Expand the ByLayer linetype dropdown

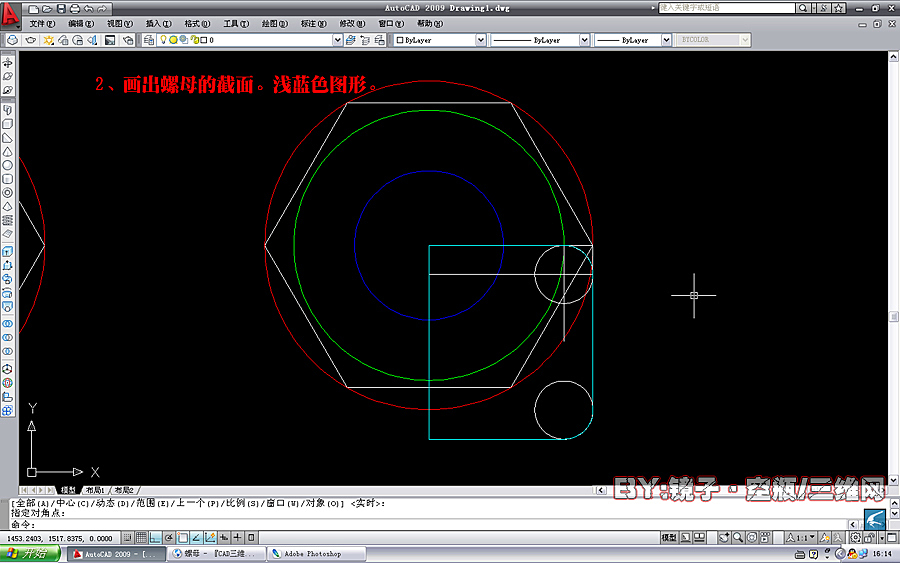[584, 40]
